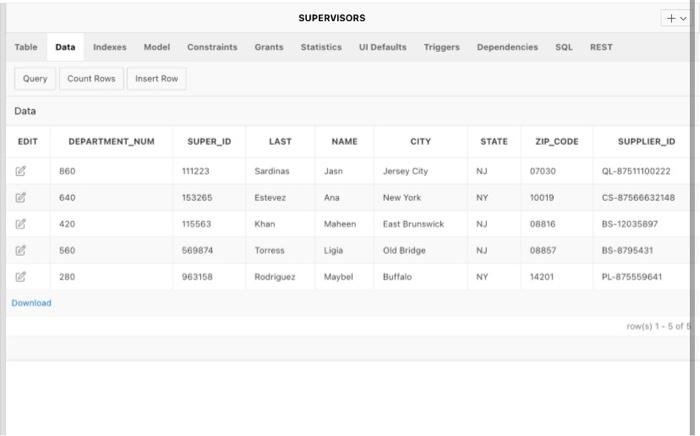Image resolution: width=700 pixels, height=436 pixels.
Task: Edit the Khan row with pencil icon
Action: point(21,224)
